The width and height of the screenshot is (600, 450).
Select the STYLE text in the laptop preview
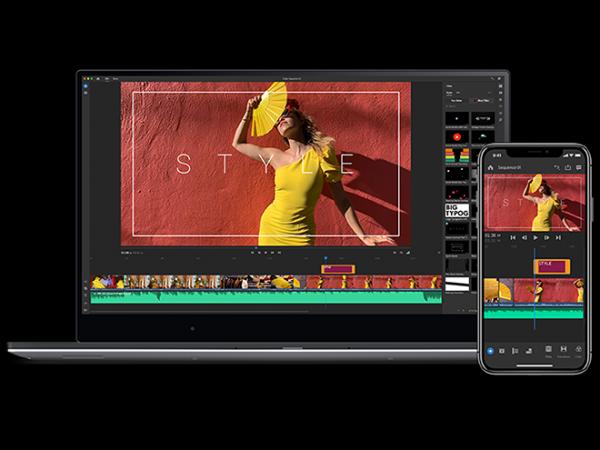pos(265,165)
